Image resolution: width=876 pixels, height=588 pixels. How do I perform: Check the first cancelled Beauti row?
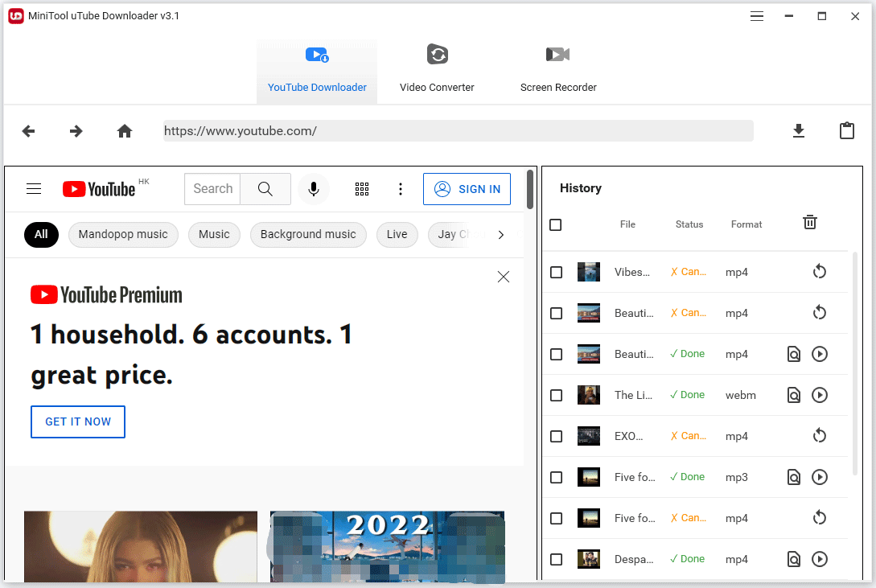[556, 313]
